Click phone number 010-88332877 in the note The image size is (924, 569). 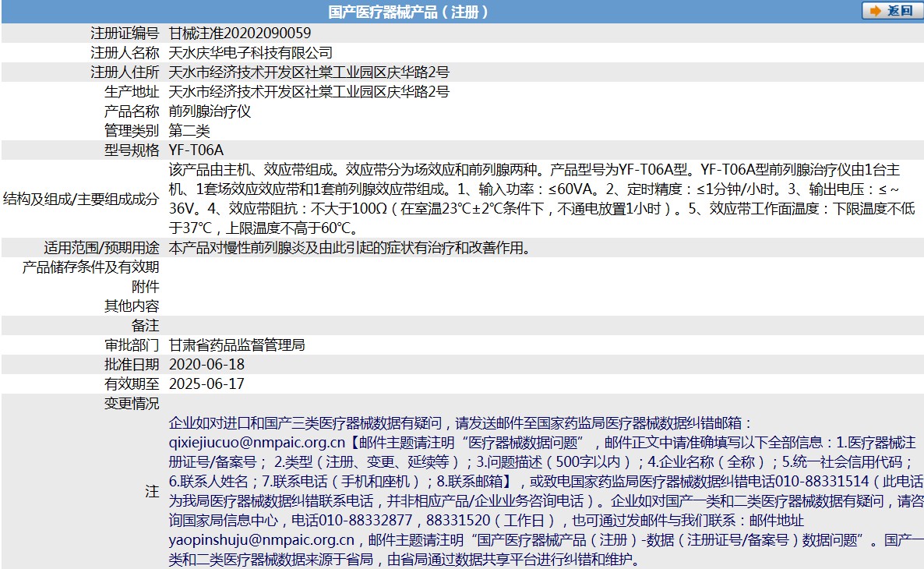pos(366,520)
